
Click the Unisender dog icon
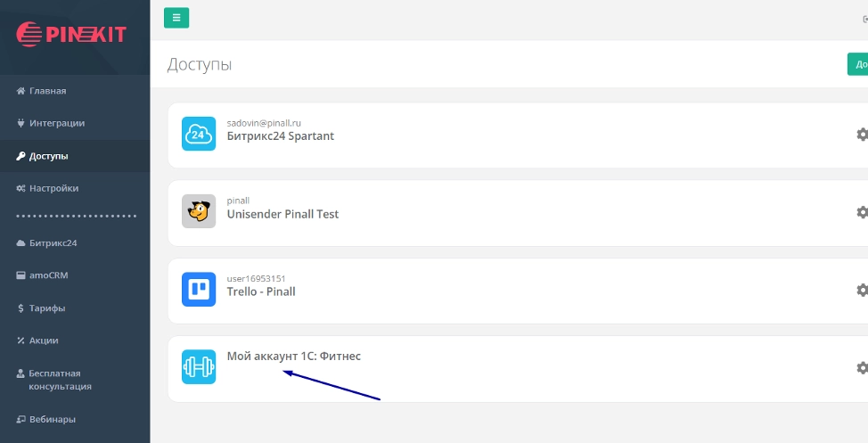[199, 211]
